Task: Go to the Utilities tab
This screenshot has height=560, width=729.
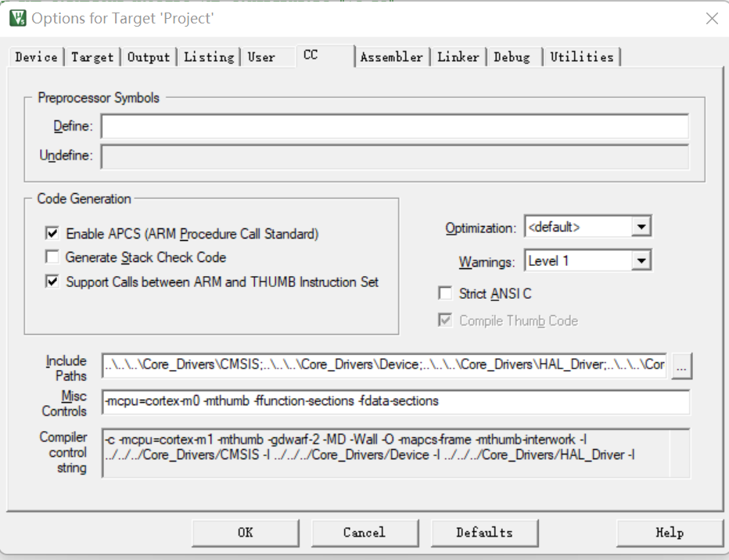Action: pyautogui.click(x=581, y=57)
